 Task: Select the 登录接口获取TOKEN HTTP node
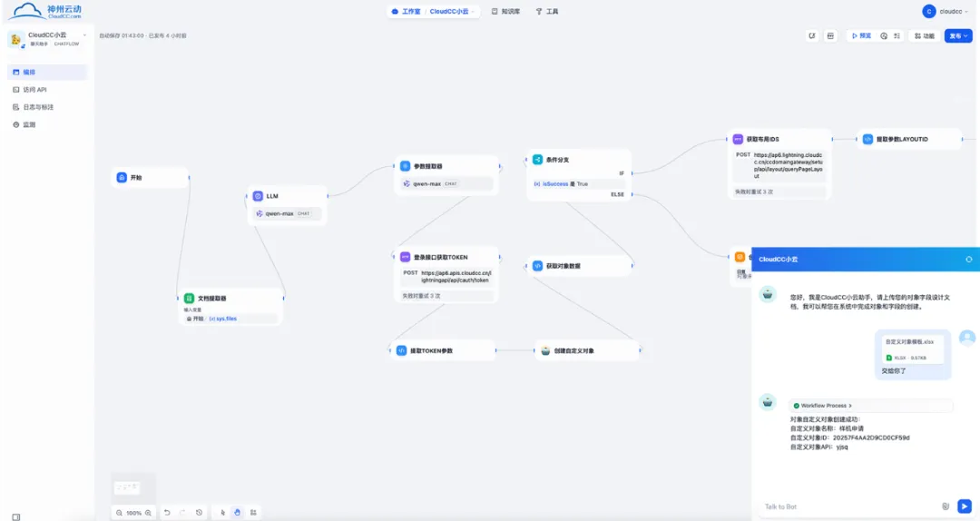pyautogui.click(x=446, y=276)
